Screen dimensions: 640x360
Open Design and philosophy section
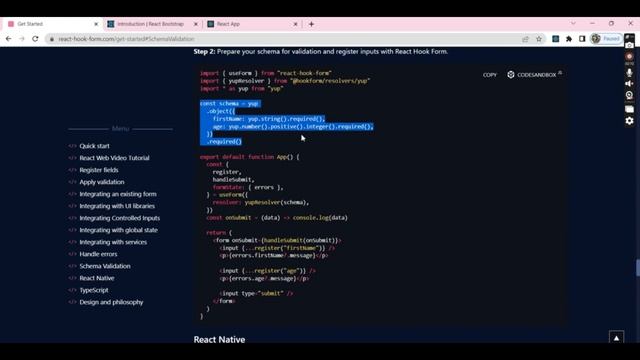pos(111,302)
